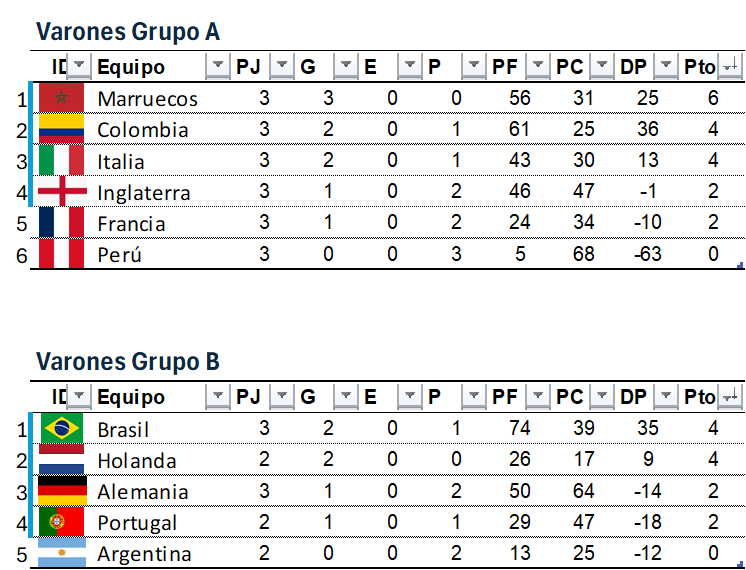Click the Italy flag icon

point(60,161)
